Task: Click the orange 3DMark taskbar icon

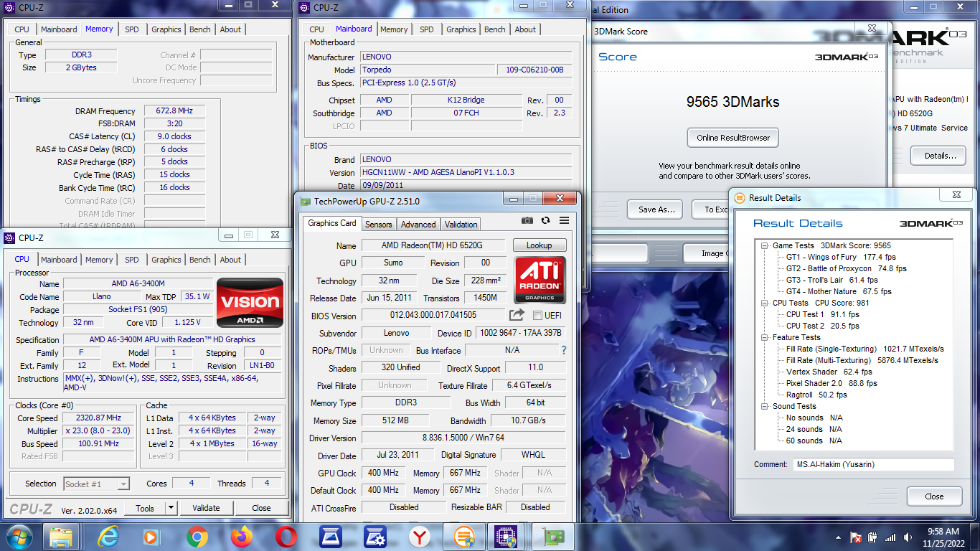Action: pos(464,537)
